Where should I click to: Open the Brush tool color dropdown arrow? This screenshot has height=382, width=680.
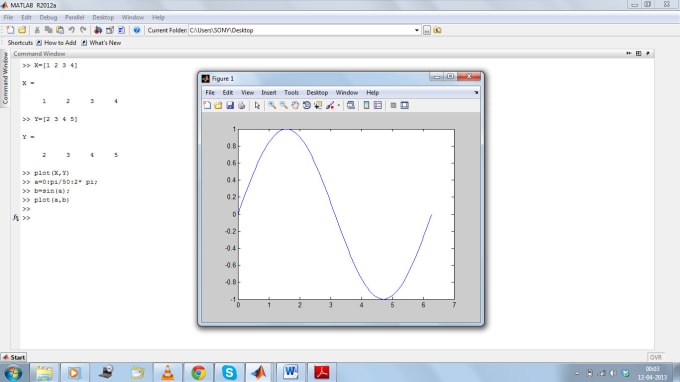(339, 105)
